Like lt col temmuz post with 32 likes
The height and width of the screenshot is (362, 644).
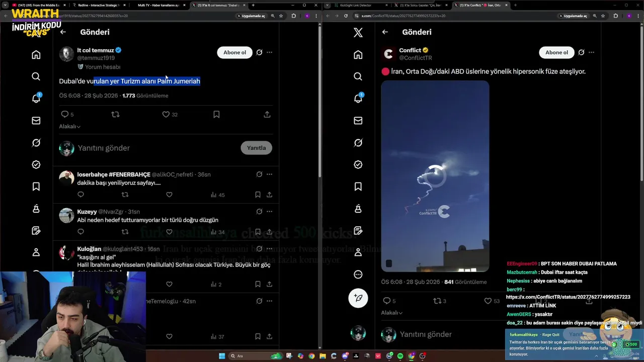coord(166,115)
